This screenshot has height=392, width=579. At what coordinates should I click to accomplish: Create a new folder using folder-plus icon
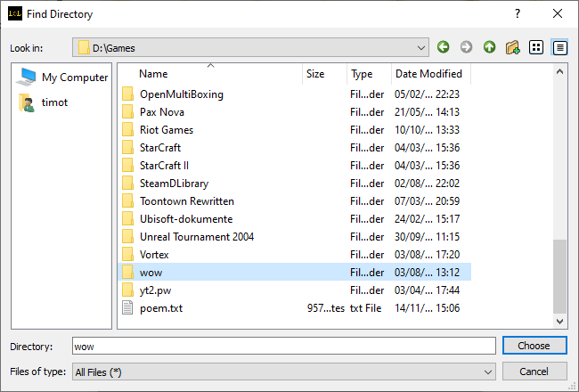512,47
